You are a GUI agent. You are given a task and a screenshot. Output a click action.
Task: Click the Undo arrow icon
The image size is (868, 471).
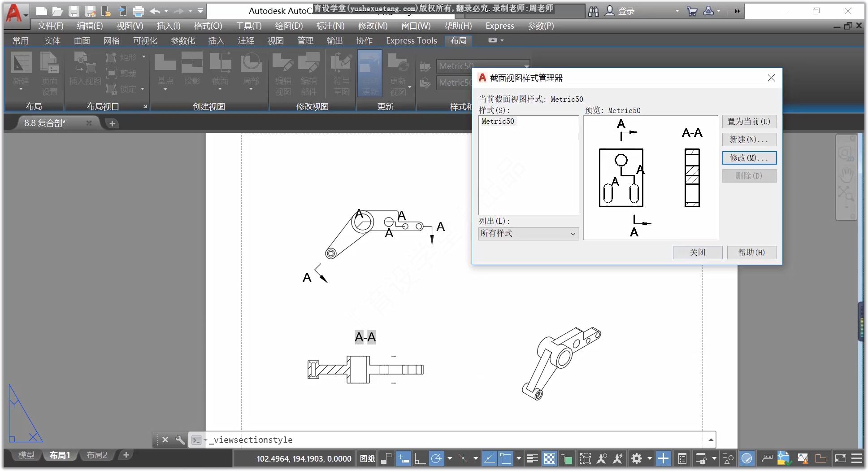155,11
